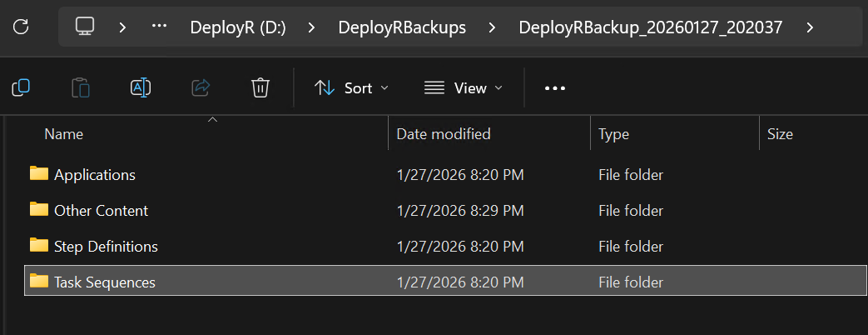Click the Rename icon in toolbar

point(141,87)
